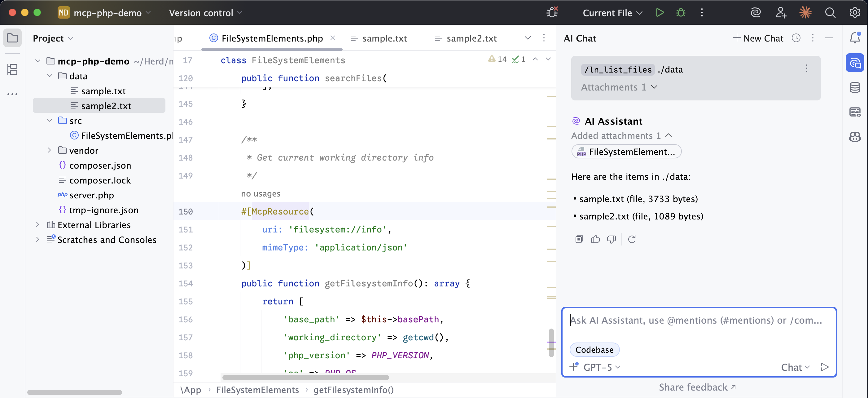
Task: Expand Attachments 1 in user message
Action: tap(619, 87)
